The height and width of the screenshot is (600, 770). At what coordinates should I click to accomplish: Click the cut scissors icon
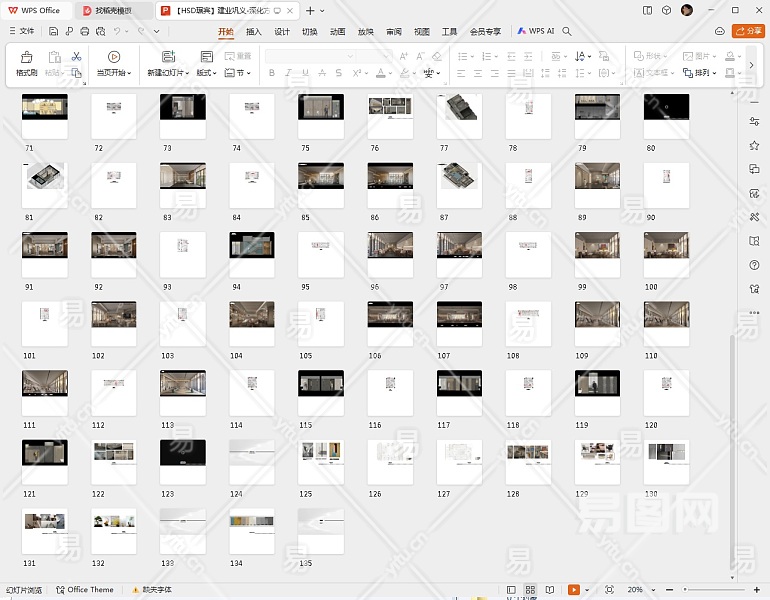[76, 56]
